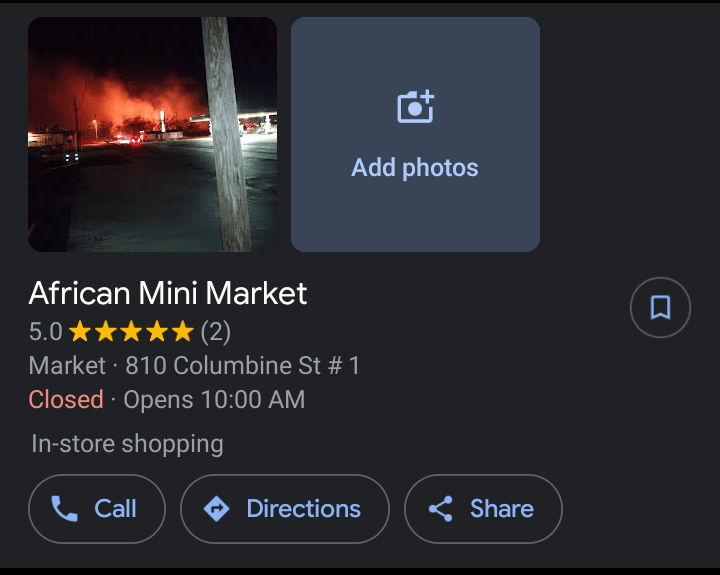Click the Add photos tile
720x575 pixels.
point(415,134)
